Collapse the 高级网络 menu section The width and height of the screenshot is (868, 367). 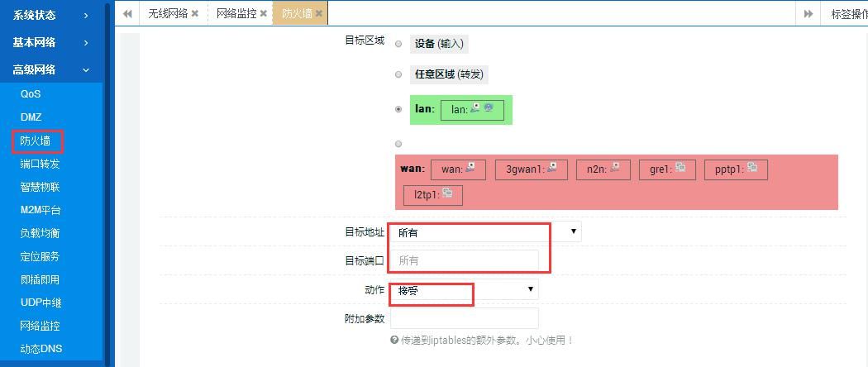[51, 69]
